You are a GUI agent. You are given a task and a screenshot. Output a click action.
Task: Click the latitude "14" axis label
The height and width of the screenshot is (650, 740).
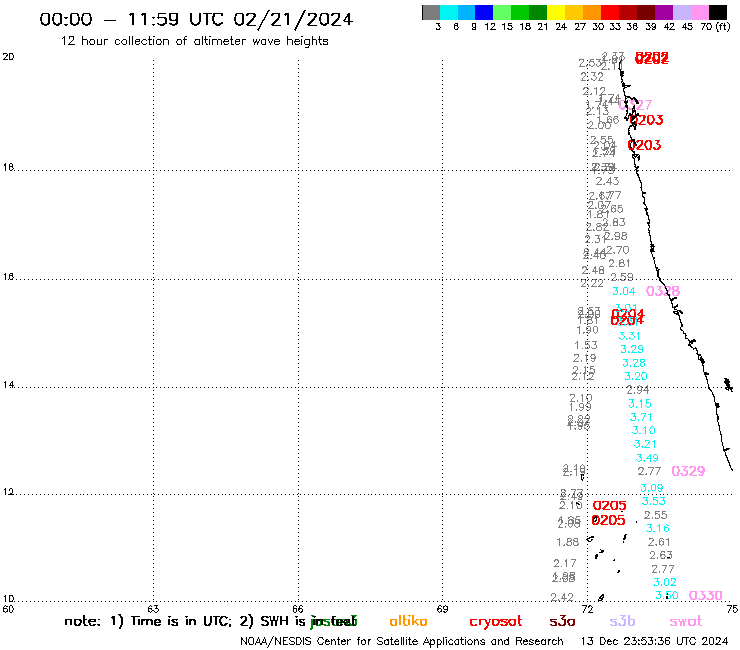pos(8,385)
